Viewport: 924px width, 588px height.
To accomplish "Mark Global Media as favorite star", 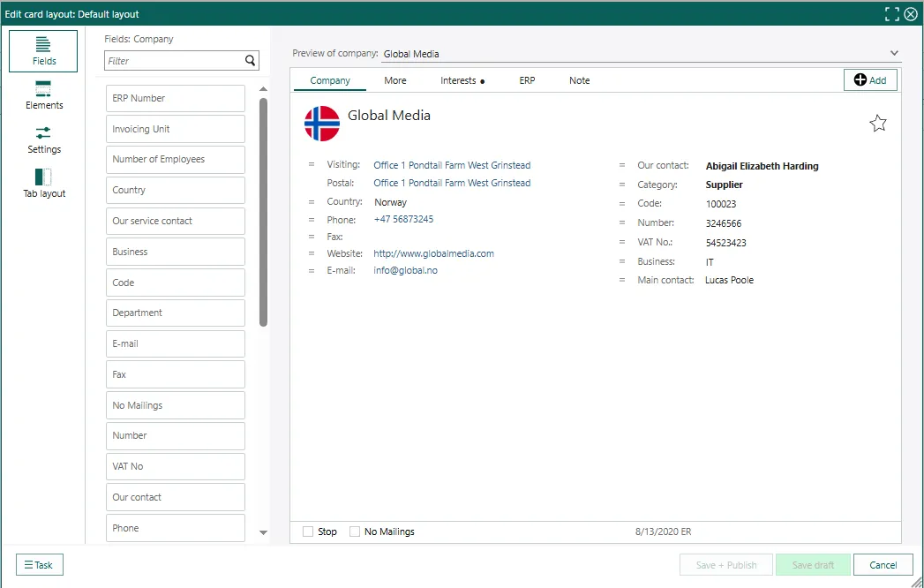I will coord(878,124).
